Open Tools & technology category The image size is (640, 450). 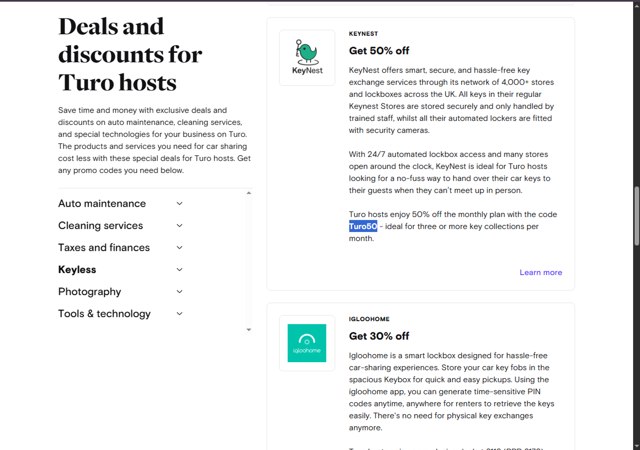pyautogui.click(x=104, y=314)
